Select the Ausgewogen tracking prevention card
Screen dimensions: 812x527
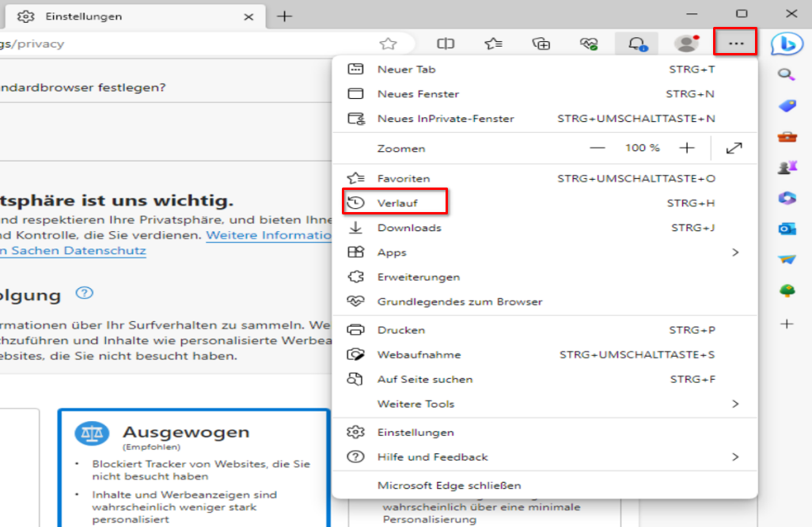(194, 468)
